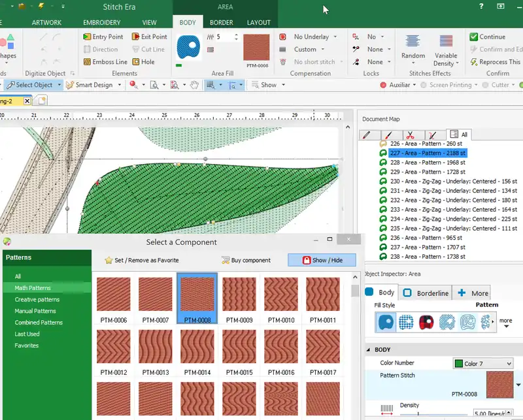523x420 pixels.
Task: Expand the Color Number combo box
Action: click(x=482, y=363)
